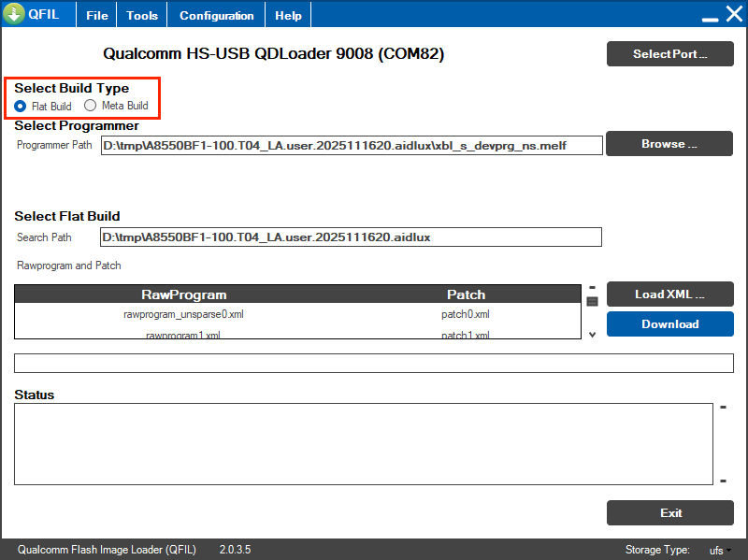Open the Help menu
Screen dimensions: 748x560
click(x=288, y=16)
